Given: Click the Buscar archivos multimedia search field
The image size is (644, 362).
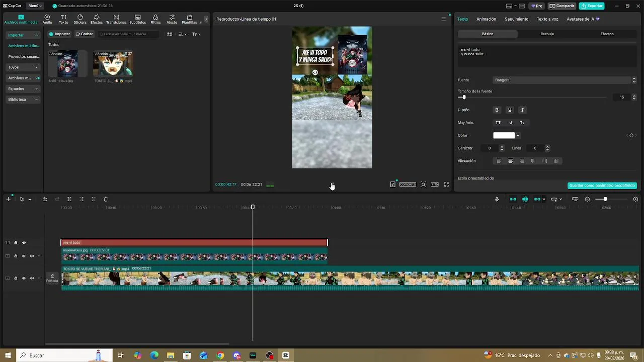Looking at the screenshot, I should click(x=128, y=34).
